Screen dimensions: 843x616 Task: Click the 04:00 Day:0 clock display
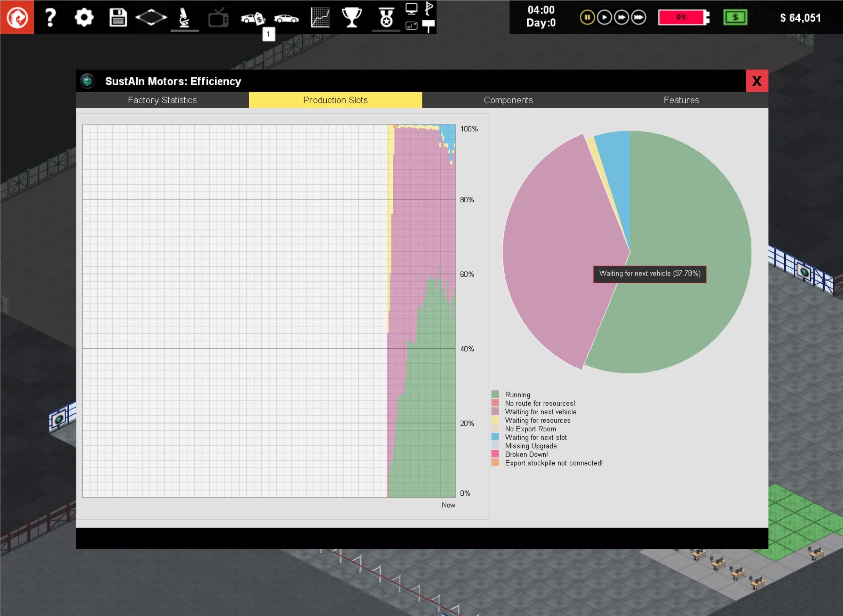541,16
